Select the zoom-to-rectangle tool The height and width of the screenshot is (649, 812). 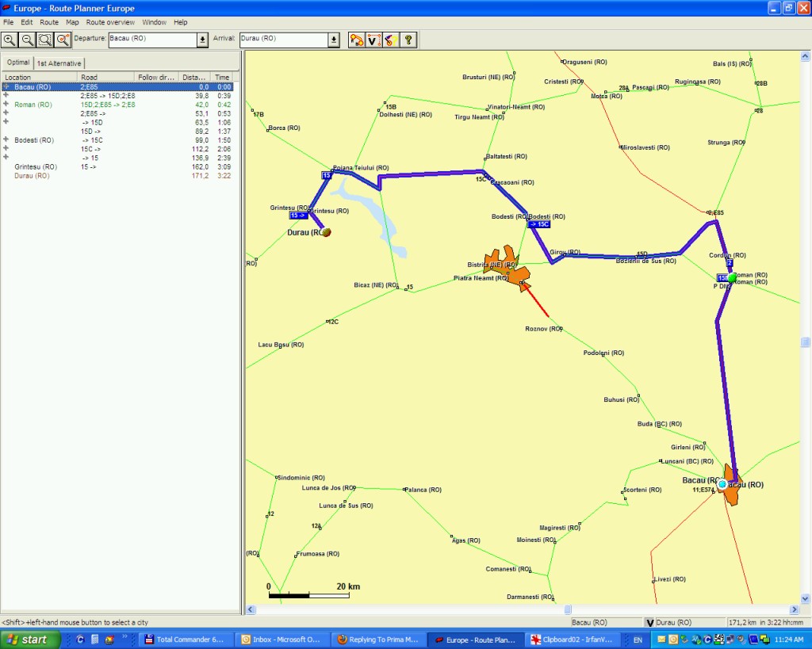[x=44, y=40]
